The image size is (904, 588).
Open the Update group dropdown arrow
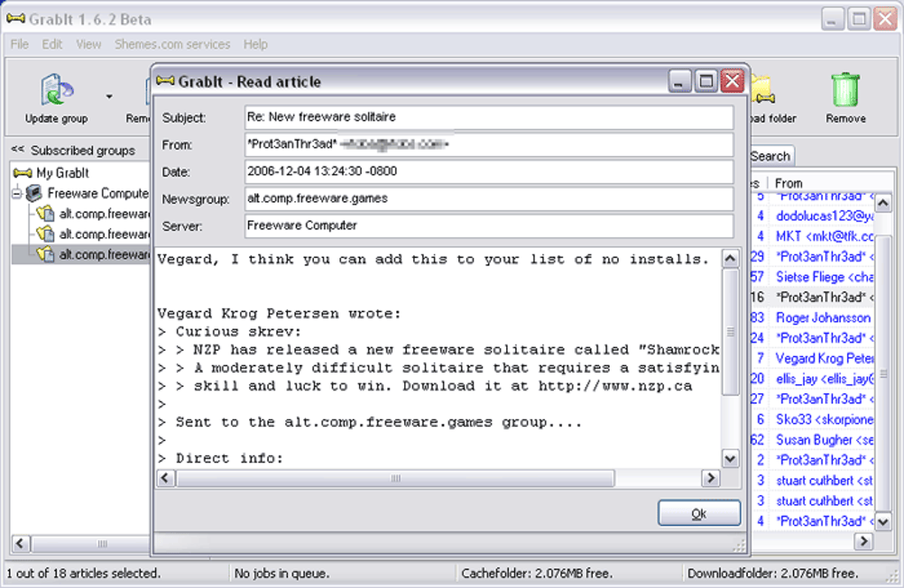pos(109,97)
